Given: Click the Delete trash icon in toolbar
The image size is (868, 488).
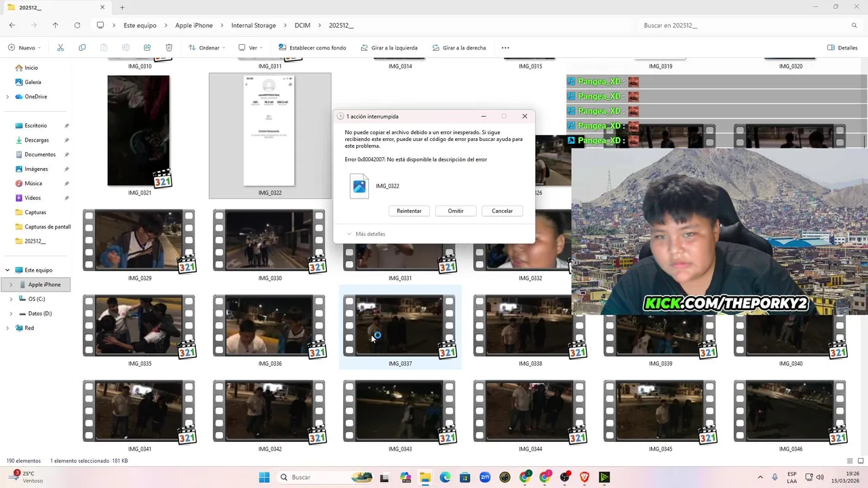Looking at the screenshot, I should [x=169, y=47].
